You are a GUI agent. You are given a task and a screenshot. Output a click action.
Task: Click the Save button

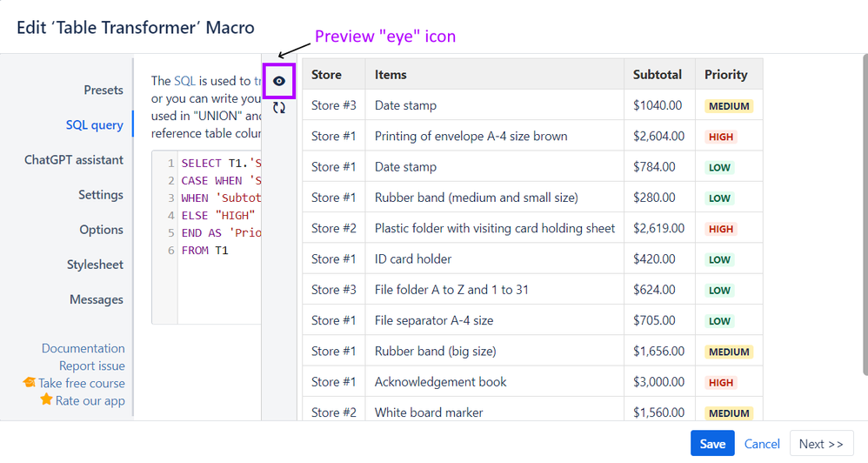pyautogui.click(x=712, y=444)
